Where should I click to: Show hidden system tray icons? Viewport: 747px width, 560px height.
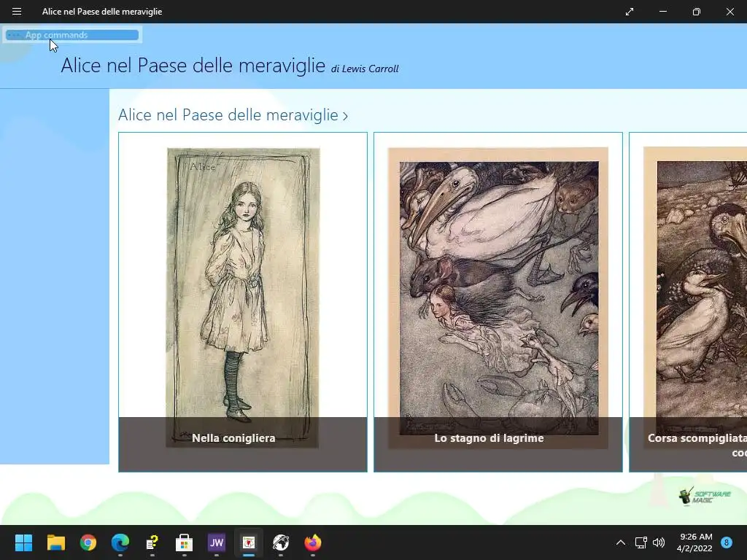point(620,542)
